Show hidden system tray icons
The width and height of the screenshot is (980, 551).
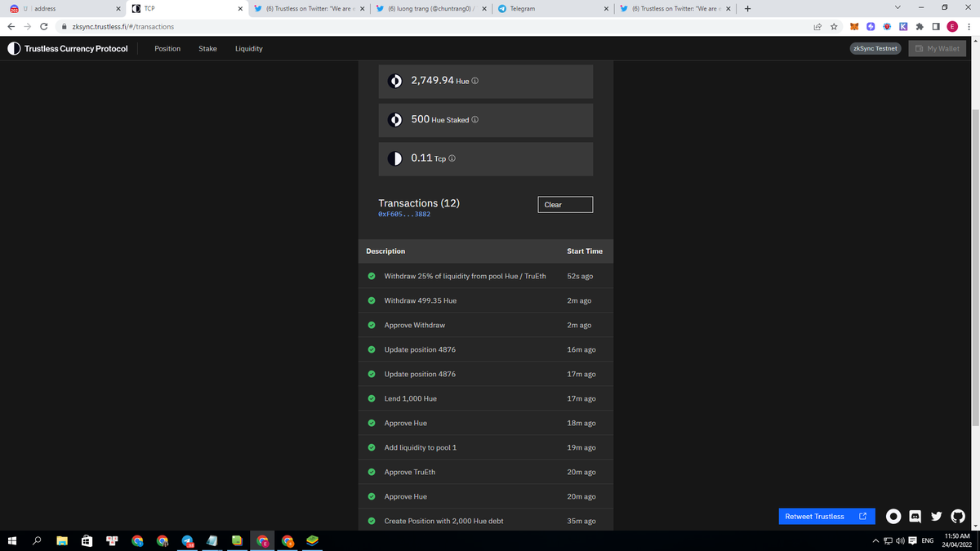[876, 540]
